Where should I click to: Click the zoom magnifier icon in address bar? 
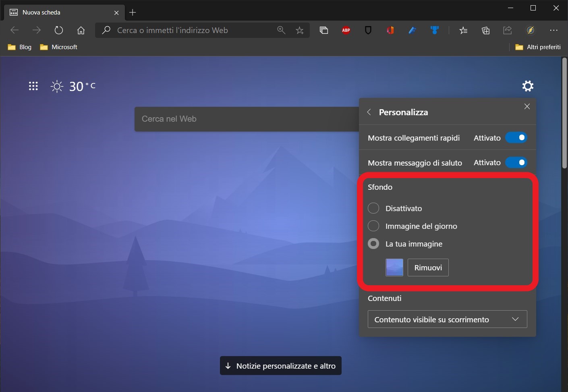pyautogui.click(x=281, y=30)
